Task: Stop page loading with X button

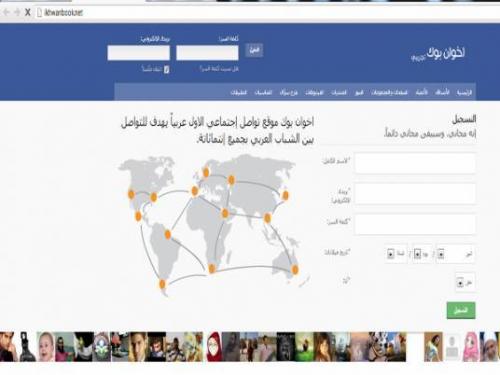Action: click(x=28, y=13)
